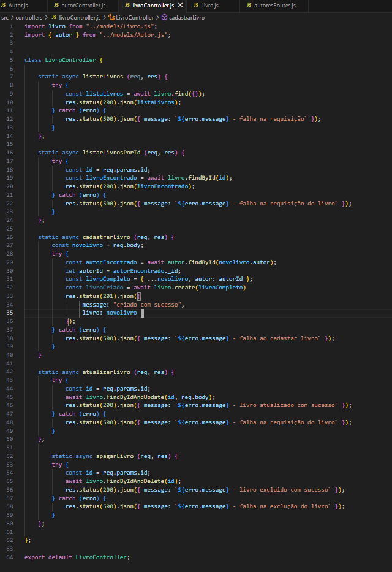Click the method cube icon in breadcrumb
Image resolution: width=392 pixels, height=572 pixels.
(x=164, y=18)
